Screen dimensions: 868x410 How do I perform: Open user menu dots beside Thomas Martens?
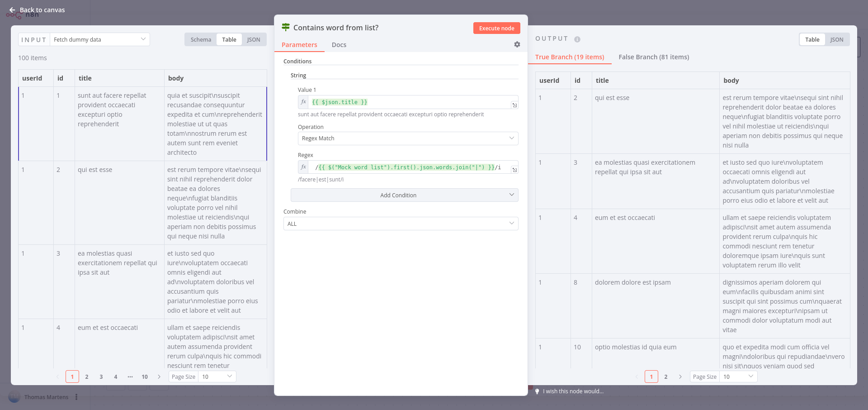coord(76,397)
